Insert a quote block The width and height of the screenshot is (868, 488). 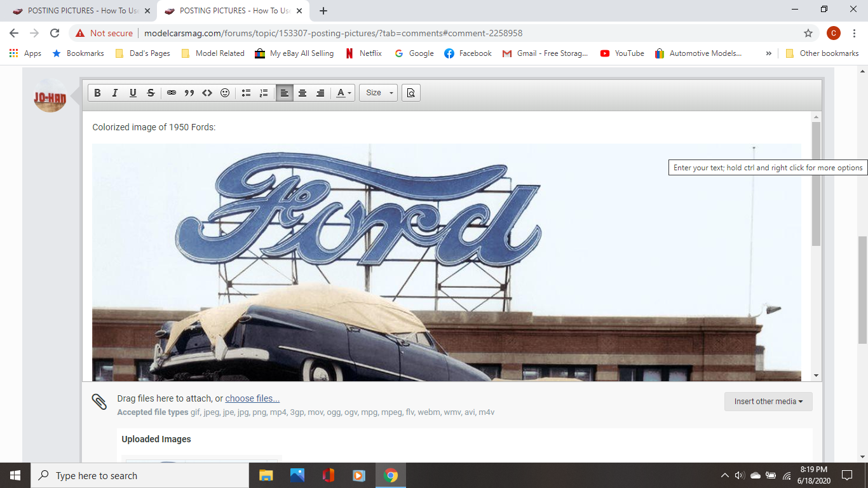tap(189, 93)
